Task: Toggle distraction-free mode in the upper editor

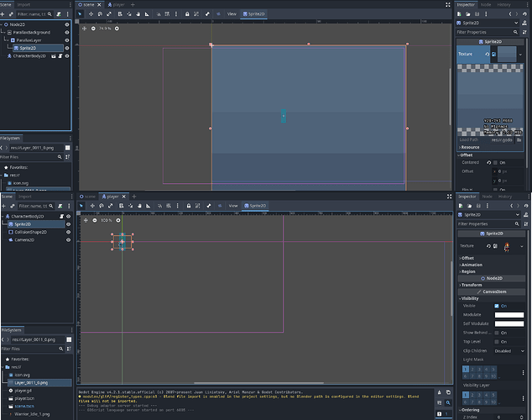Action: click(x=448, y=5)
